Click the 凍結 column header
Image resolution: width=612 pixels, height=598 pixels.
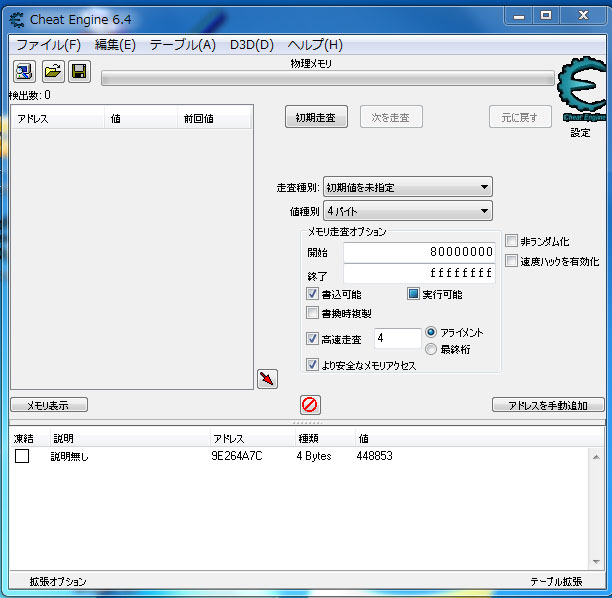pyautogui.click(x=30, y=438)
